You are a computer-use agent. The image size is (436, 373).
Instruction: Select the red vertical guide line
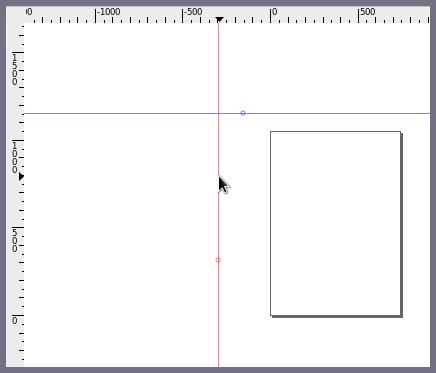218,300
